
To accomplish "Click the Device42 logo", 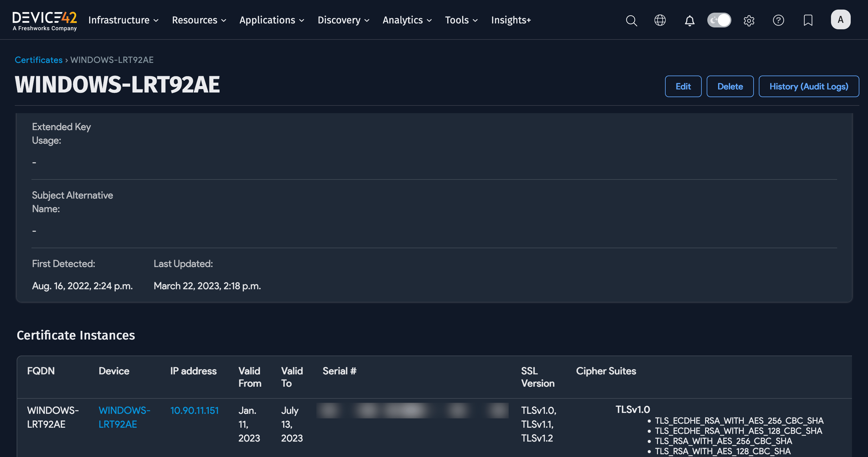I will (x=44, y=21).
